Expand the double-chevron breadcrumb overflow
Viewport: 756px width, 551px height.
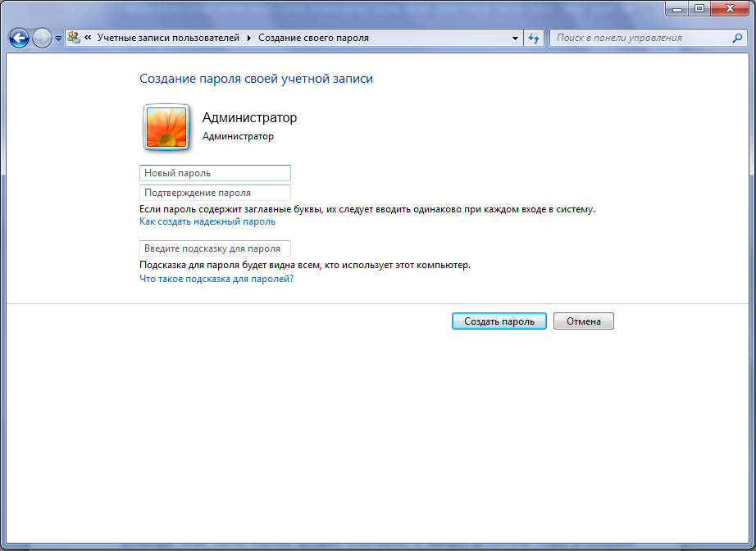pos(88,37)
